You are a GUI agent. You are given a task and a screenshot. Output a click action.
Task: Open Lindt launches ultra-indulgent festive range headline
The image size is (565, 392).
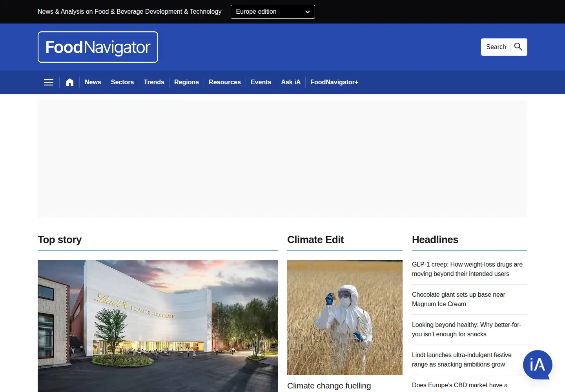tap(462, 360)
